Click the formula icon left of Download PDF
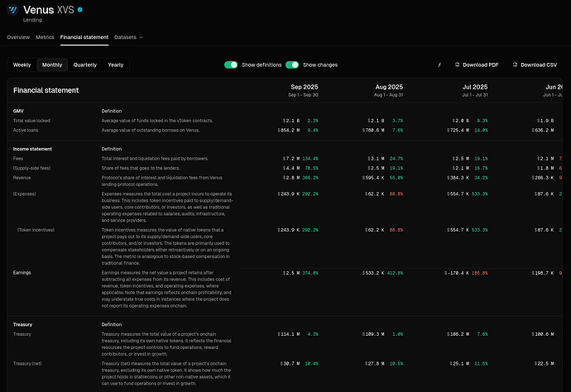This screenshot has width=571, height=392. coord(439,65)
